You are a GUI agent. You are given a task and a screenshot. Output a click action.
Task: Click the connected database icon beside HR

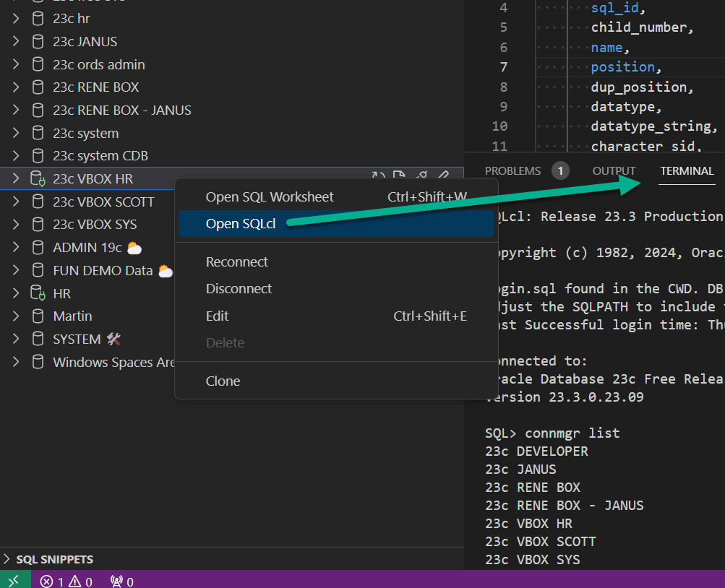[38, 293]
